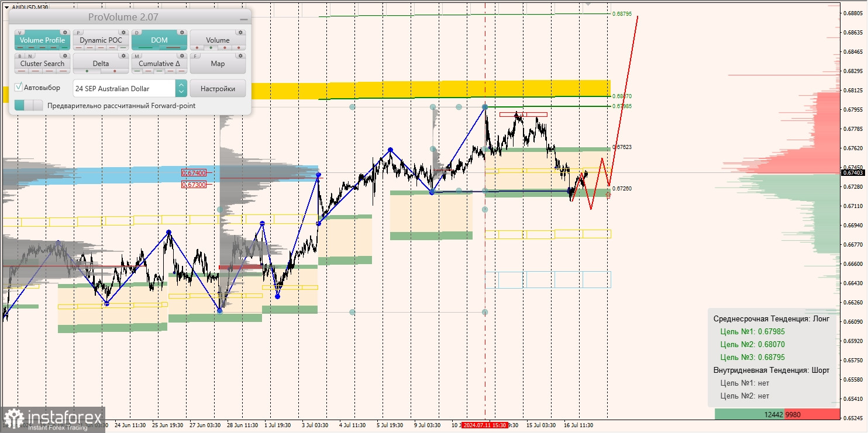Click the F hotkey tag on Map
This screenshot has width=868, height=433.
point(195,56)
